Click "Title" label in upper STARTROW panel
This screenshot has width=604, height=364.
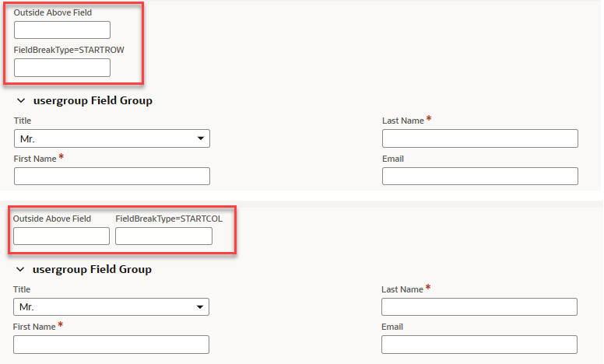tap(23, 121)
